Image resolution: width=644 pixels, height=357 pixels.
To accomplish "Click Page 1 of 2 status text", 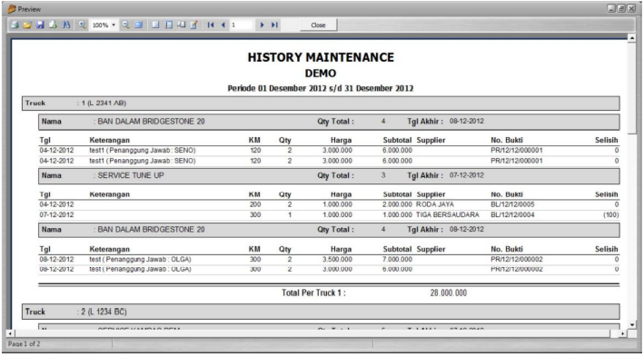I will click(25, 344).
